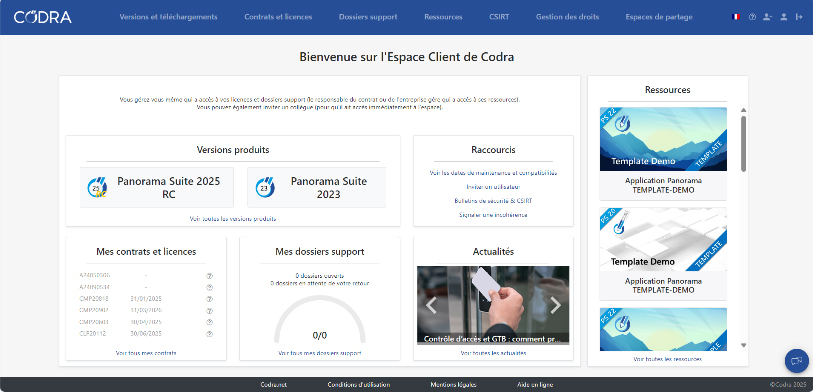Click Application Panorama TEMPLATE-DEMO under PS 20 card
Viewport: 813px width, 392px height.
(x=663, y=286)
